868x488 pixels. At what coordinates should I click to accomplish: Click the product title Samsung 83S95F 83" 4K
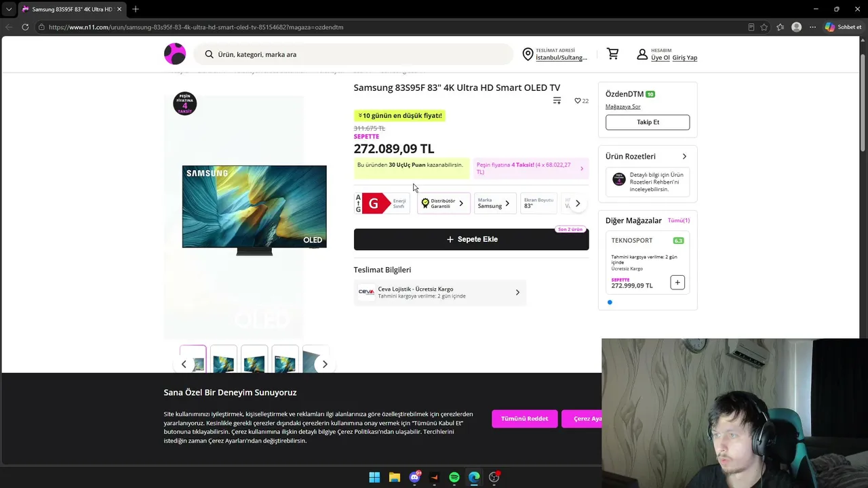click(457, 87)
